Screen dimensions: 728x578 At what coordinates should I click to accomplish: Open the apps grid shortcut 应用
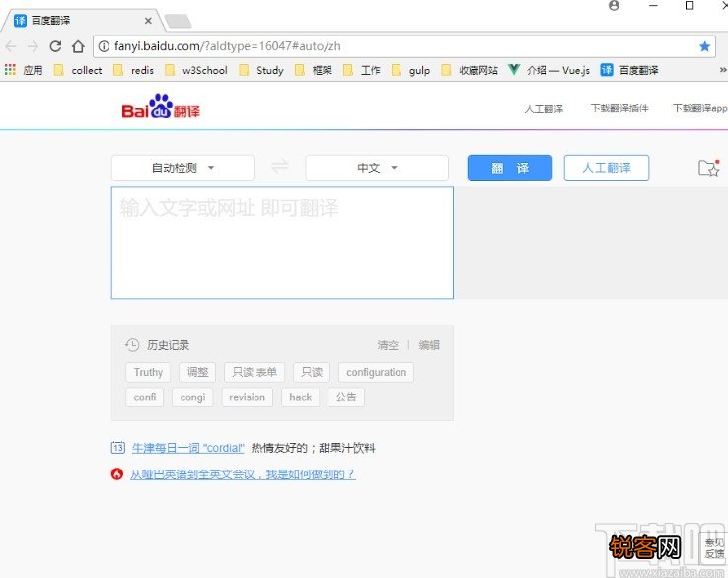pyautogui.click(x=24, y=70)
